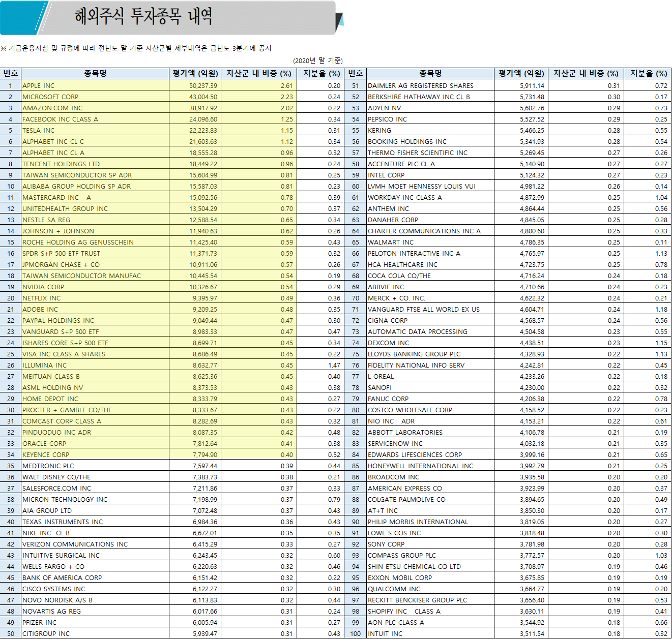
Task: Click SPDR S+P 500 ETF TRUST cell
Action: 95,253
